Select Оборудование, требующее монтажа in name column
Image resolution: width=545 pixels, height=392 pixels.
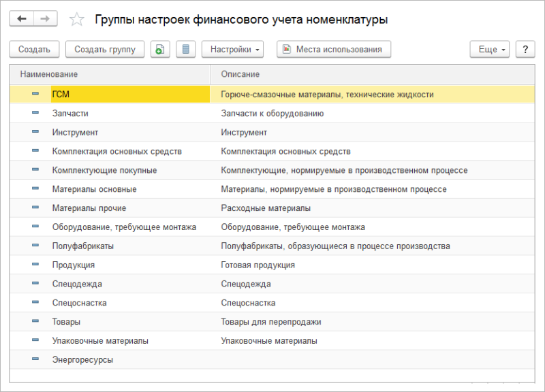point(124,227)
